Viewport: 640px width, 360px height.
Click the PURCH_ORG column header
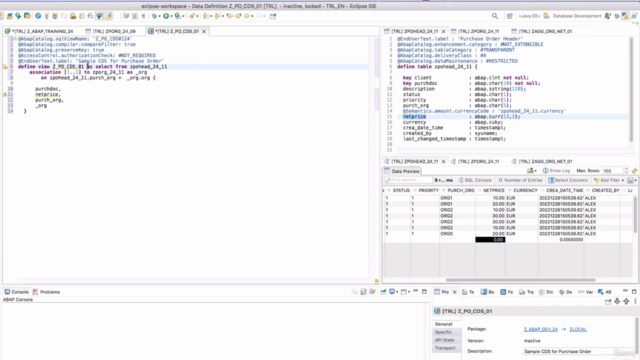point(457,190)
